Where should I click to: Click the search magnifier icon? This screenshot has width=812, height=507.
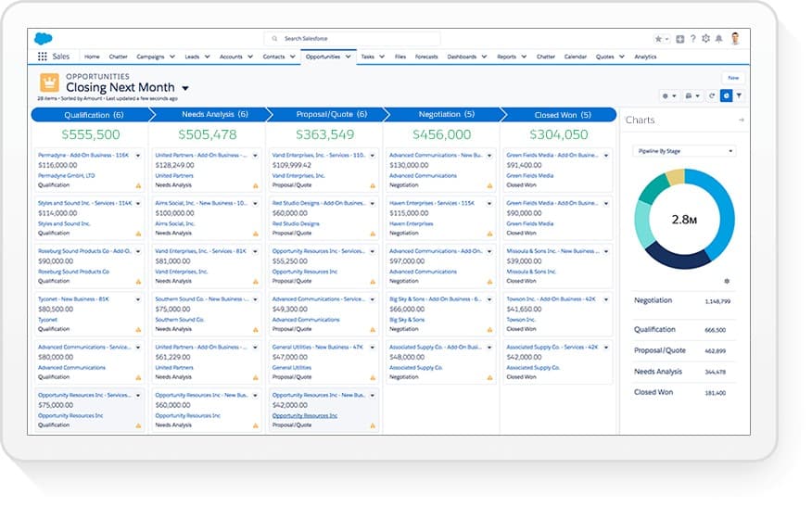(274, 38)
